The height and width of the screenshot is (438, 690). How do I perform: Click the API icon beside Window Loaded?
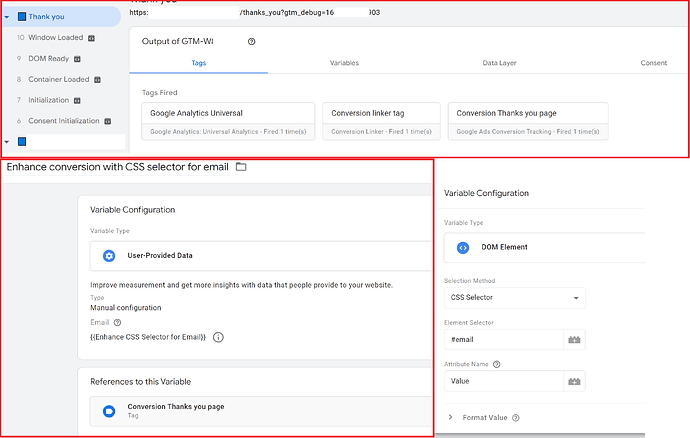[92, 38]
